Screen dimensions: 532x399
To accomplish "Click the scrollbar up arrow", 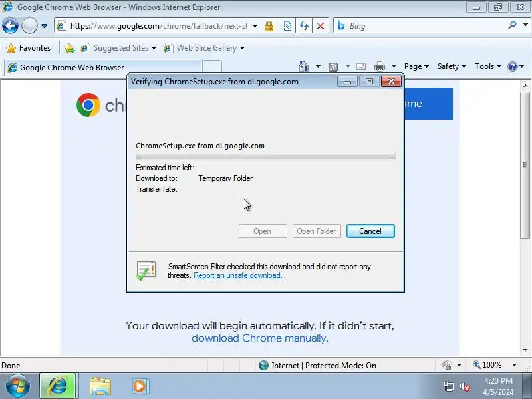I will (525, 86).
